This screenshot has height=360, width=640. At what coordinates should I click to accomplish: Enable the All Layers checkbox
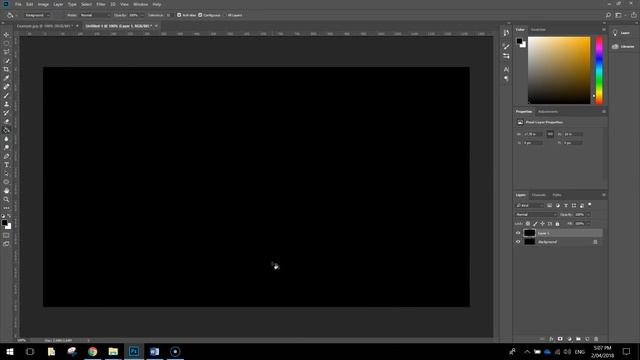[x=224, y=15]
